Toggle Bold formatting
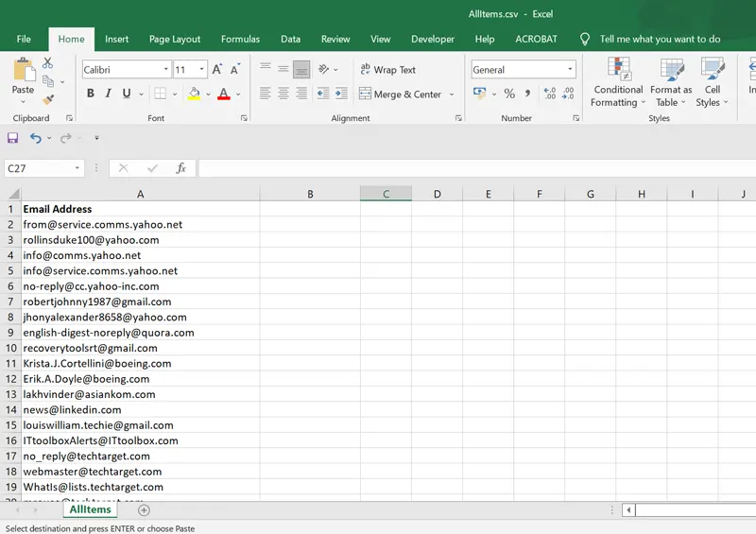 tap(91, 94)
